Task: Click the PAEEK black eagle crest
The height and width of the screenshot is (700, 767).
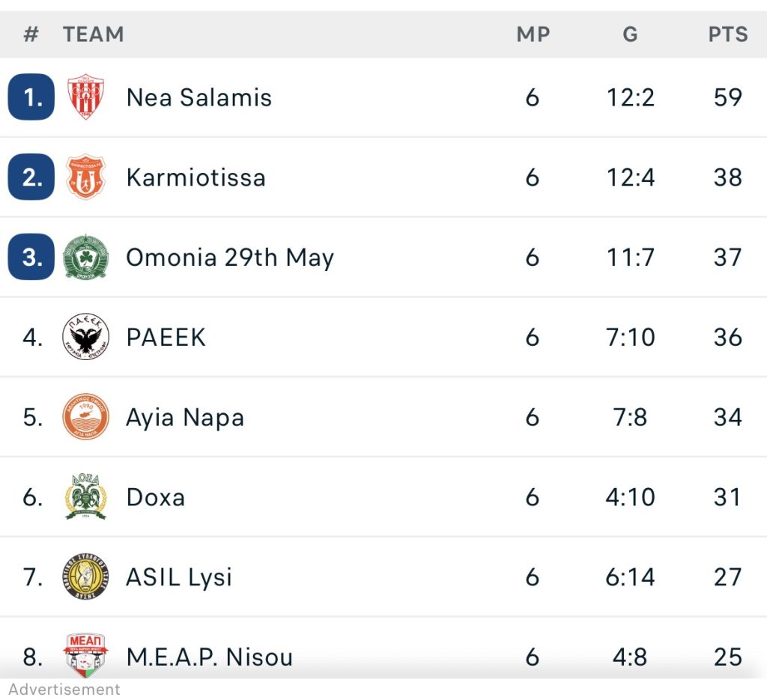Action: (x=85, y=338)
